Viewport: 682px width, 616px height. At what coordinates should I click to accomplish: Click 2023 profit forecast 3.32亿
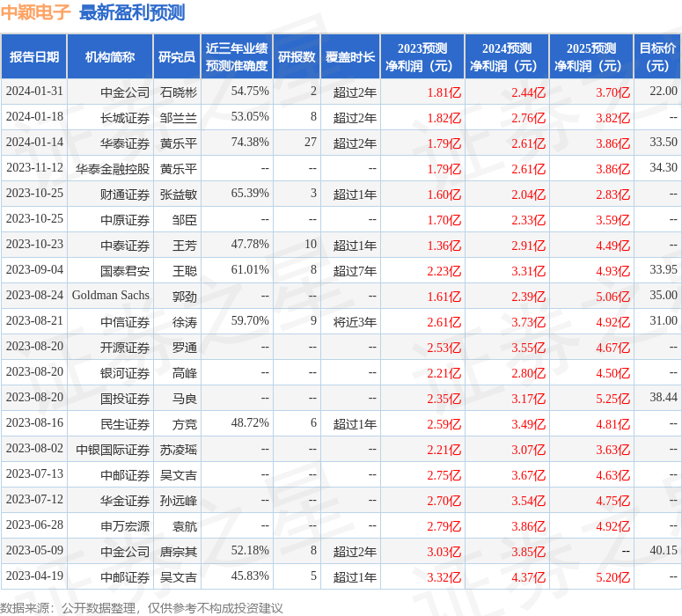(x=444, y=577)
